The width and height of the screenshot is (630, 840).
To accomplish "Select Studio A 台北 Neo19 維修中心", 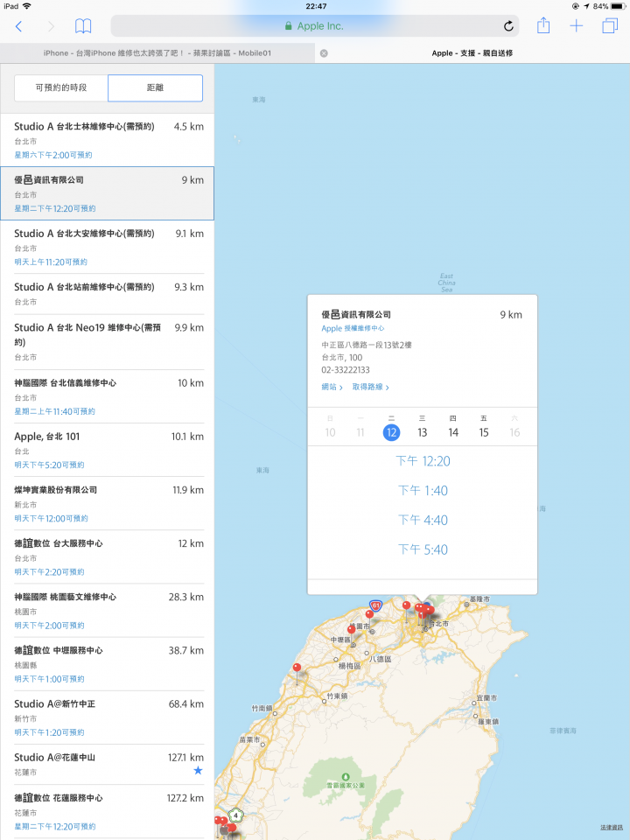I will click(107, 342).
